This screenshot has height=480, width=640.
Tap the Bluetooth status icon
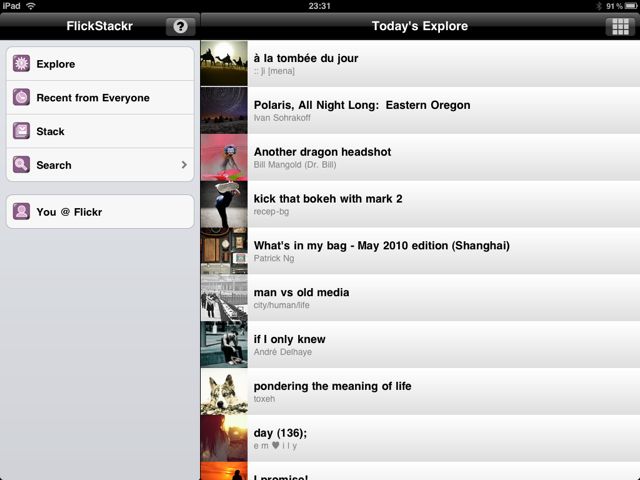tap(599, 6)
